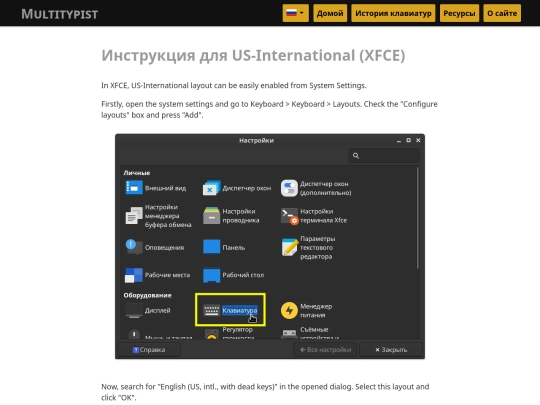Click Менеджер питания icon

[289, 310]
